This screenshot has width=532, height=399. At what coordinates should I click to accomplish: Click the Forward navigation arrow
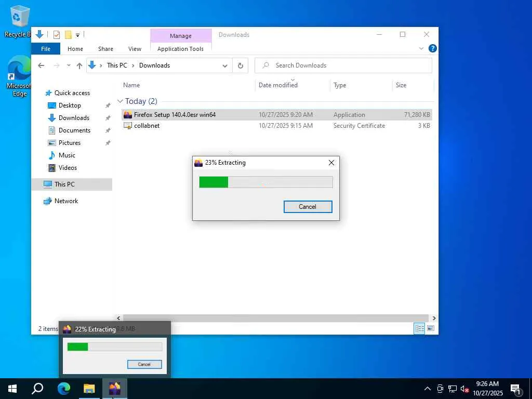pos(57,65)
